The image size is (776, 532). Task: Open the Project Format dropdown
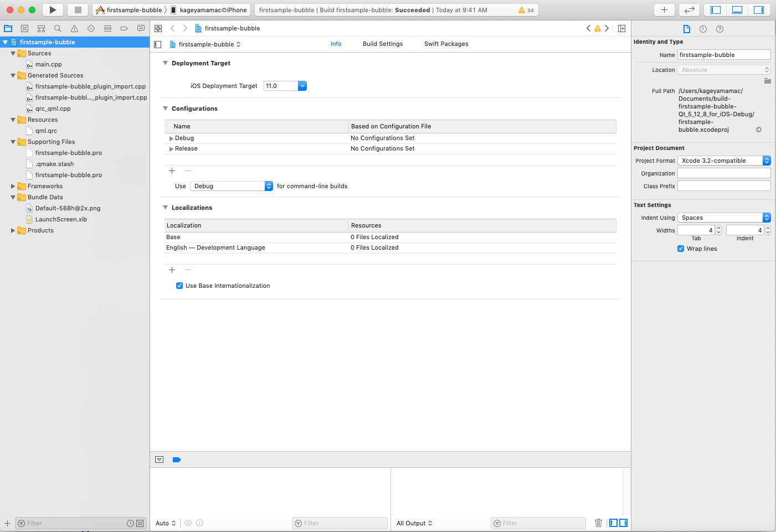(724, 161)
